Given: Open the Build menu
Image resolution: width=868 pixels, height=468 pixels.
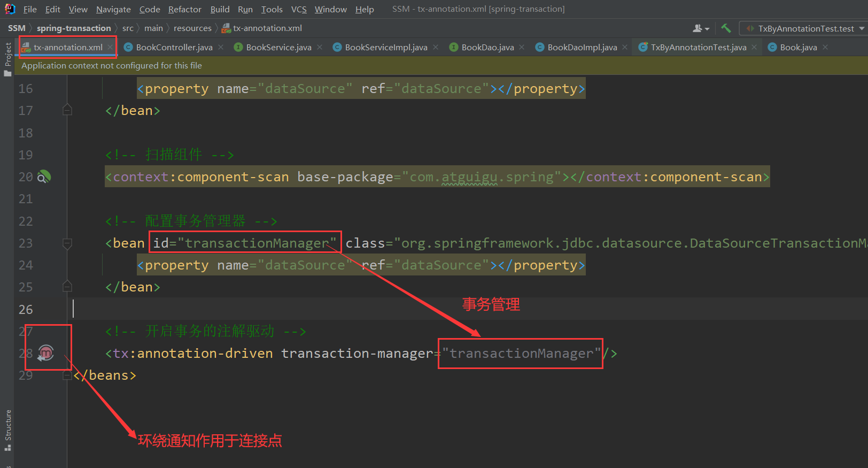Looking at the screenshot, I should 220,9.
